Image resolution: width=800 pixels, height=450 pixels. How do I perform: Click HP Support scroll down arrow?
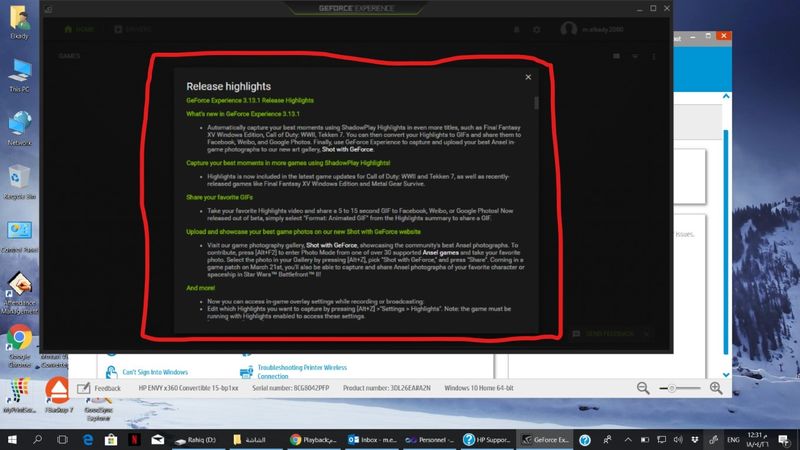click(x=726, y=374)
